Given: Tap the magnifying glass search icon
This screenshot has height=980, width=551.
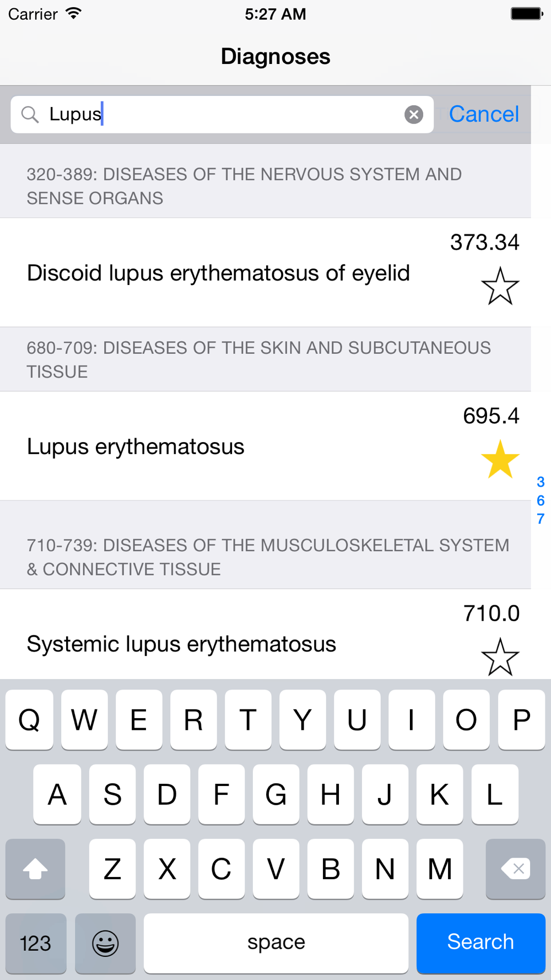Looking at the screenshot, I should [x=30, y=115].
